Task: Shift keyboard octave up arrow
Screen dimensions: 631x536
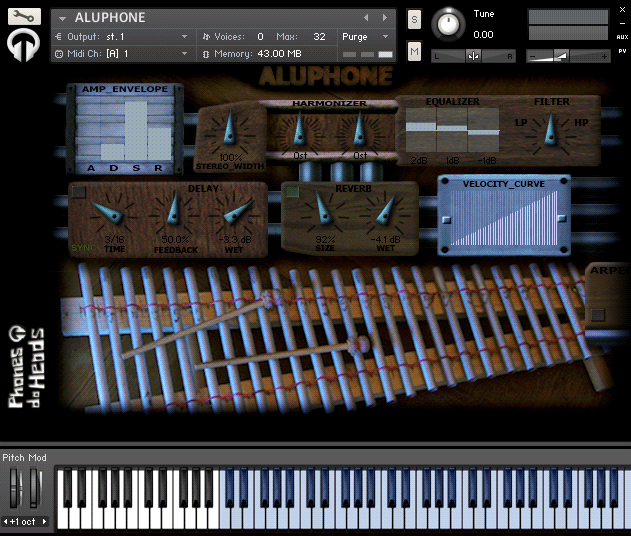Action: (44, 522)
